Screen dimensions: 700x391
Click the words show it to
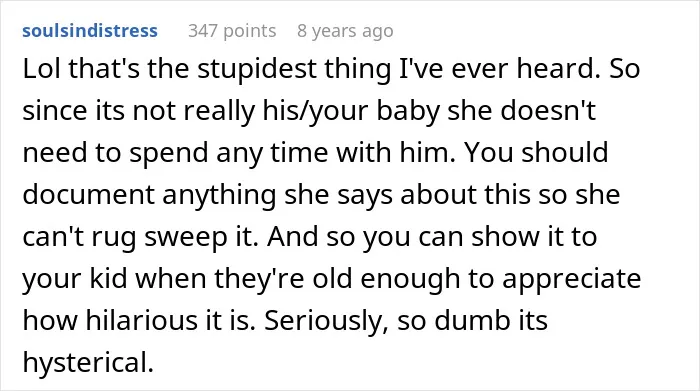click(534, 236)
